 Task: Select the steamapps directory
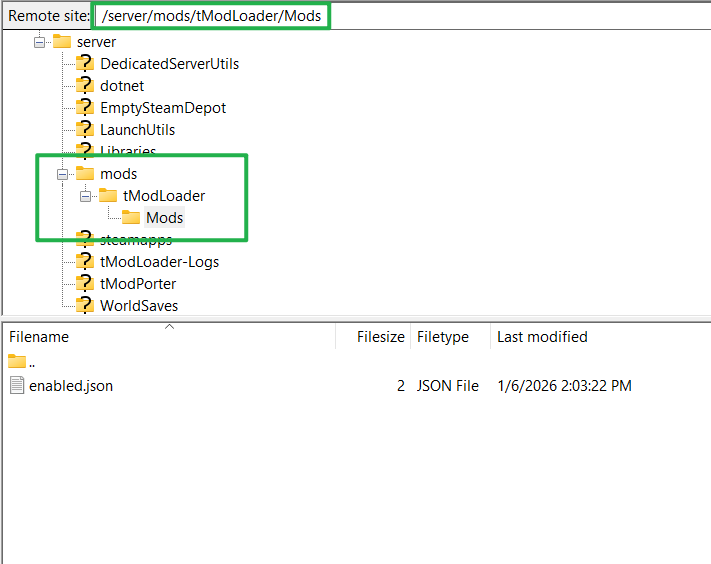tap(136, 240)
